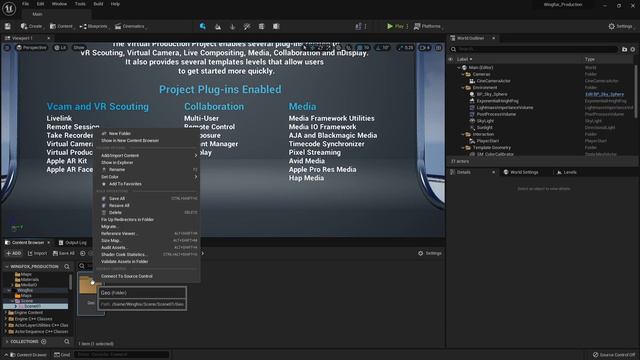Activate the blue Select mode icon

pos(203,27)
